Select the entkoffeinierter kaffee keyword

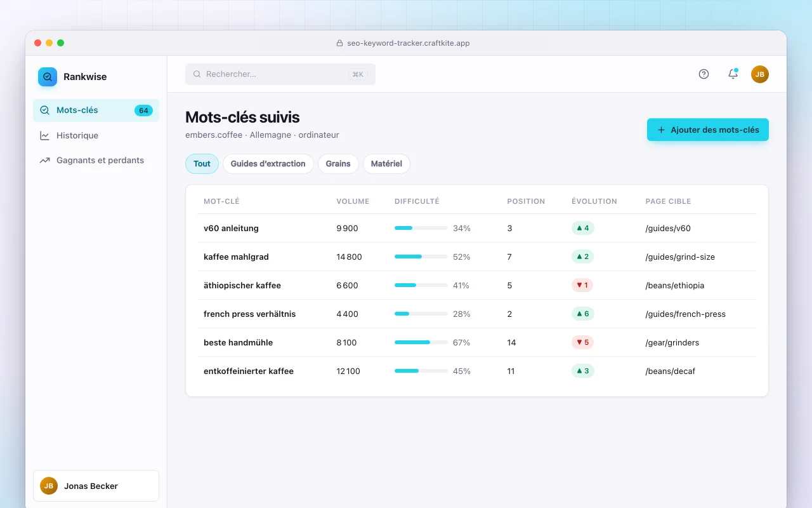[249, 371]
